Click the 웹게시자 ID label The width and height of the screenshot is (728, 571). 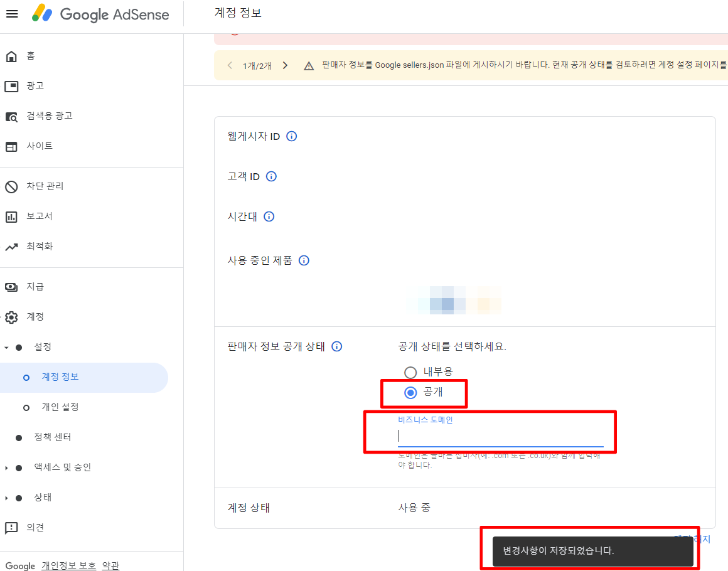pos(254,137)
